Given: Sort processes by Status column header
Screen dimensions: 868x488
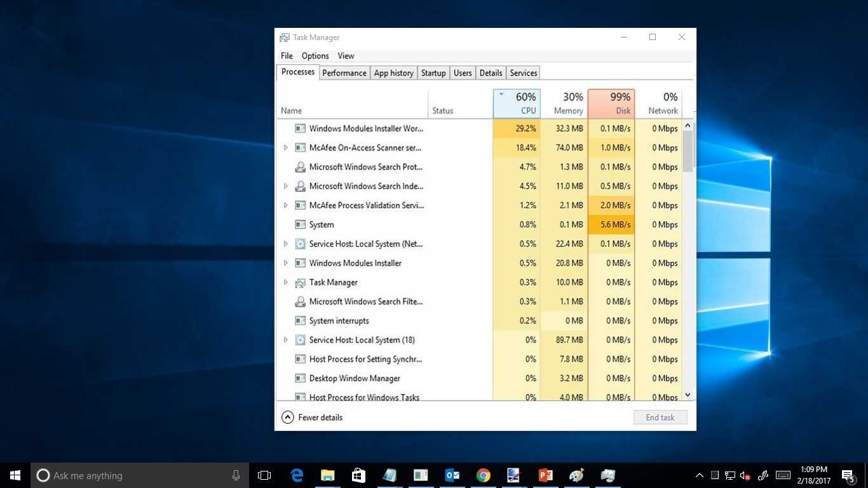Looking at the screenshot, I should click(461, 104).
